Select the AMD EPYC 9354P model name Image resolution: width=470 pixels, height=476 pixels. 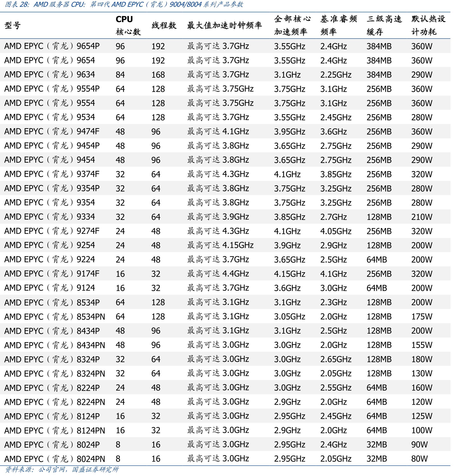click(x=52, y=189)
